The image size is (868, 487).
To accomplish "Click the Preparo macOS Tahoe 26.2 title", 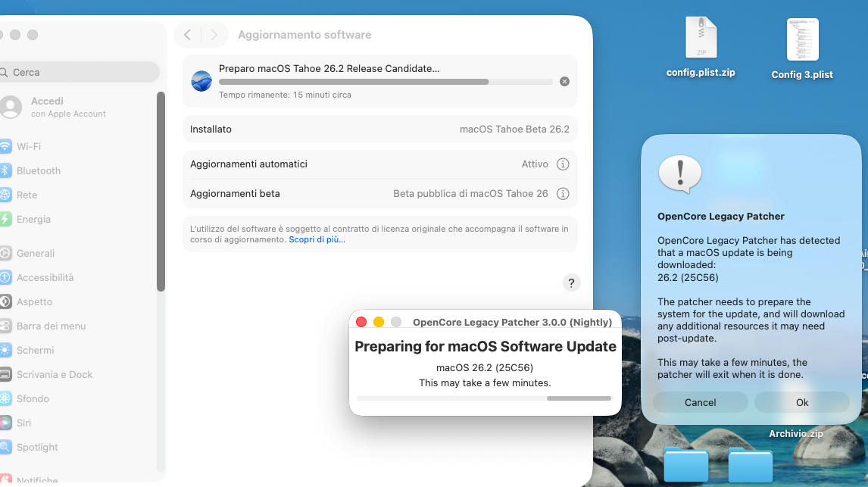I will tap(329, 69).
